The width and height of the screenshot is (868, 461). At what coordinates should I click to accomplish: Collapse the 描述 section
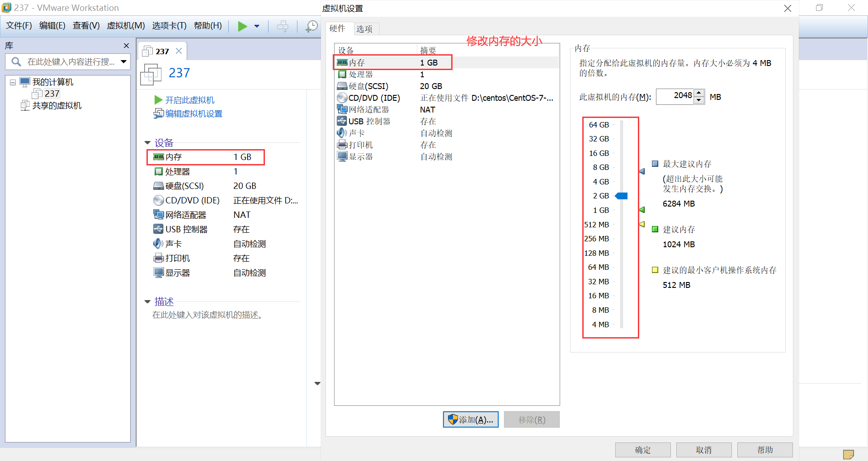(x=147, y=301)
